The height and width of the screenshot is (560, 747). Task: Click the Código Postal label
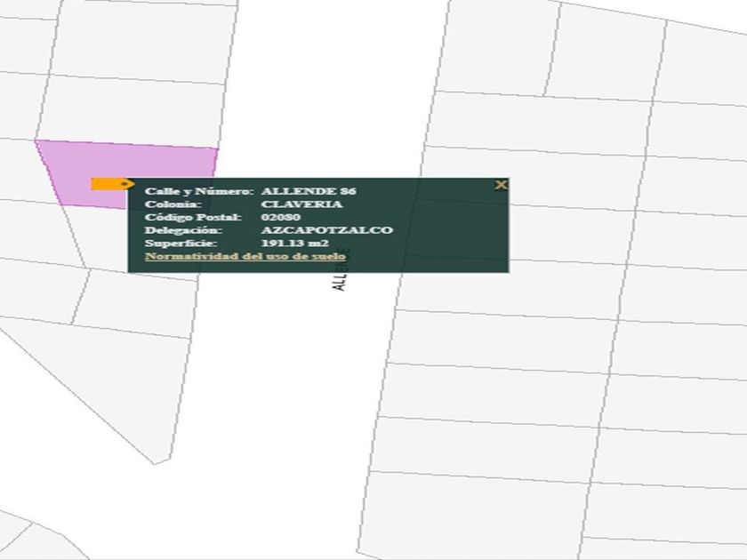[x=194, y=217]
